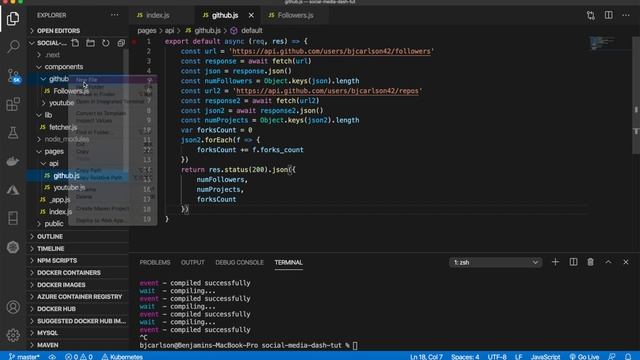Open Source Control view with badge
The width and height of the screenshot is (640, 360).
point(13,76)
